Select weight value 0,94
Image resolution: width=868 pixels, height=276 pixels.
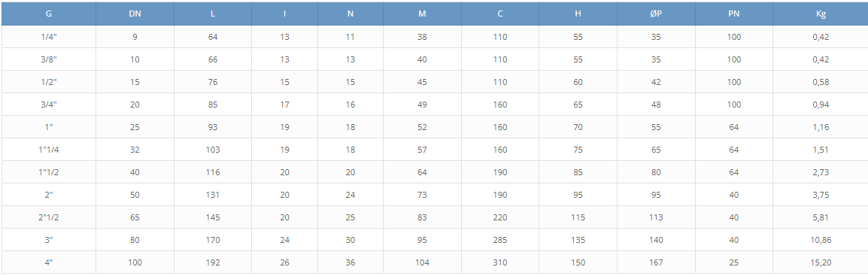pos(821,105)
